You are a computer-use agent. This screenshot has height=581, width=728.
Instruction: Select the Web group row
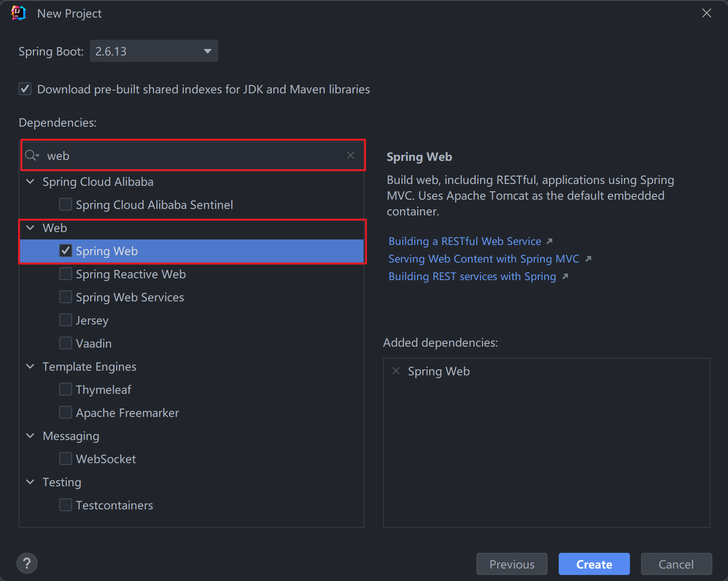191,228
